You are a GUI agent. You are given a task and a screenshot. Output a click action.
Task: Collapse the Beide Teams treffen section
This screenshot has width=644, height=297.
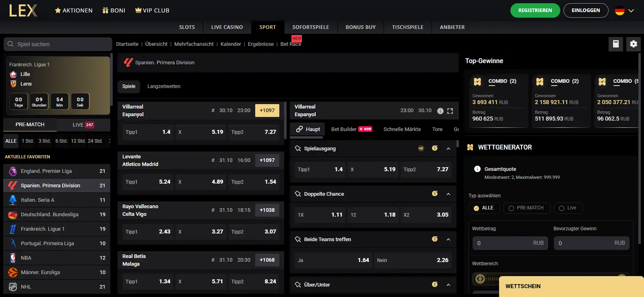(448, 240)
